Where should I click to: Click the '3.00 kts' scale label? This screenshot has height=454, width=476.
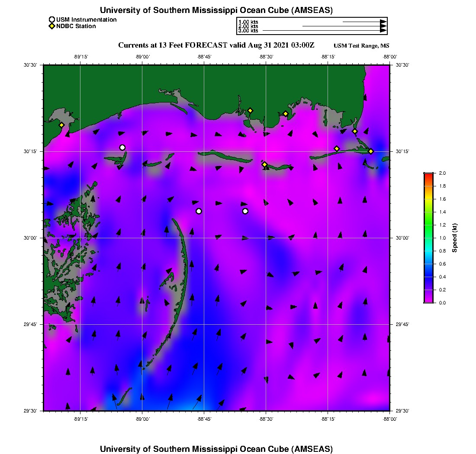tap(248, 31)
